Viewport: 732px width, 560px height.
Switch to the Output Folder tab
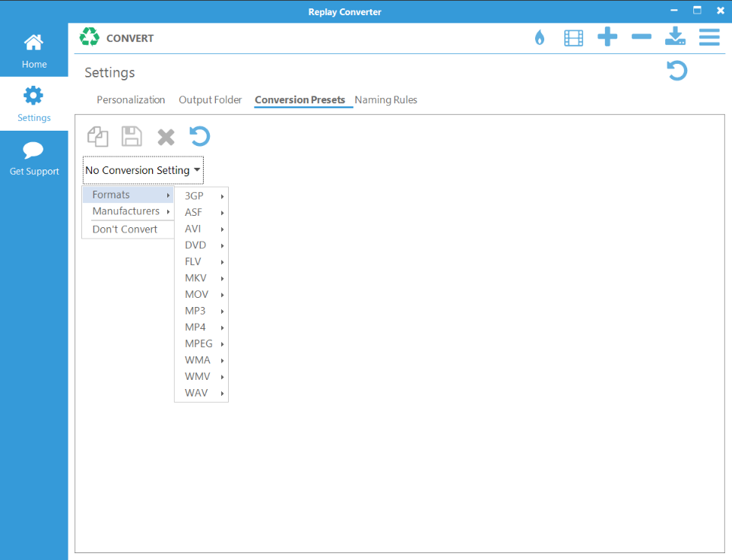click(210, 100)
